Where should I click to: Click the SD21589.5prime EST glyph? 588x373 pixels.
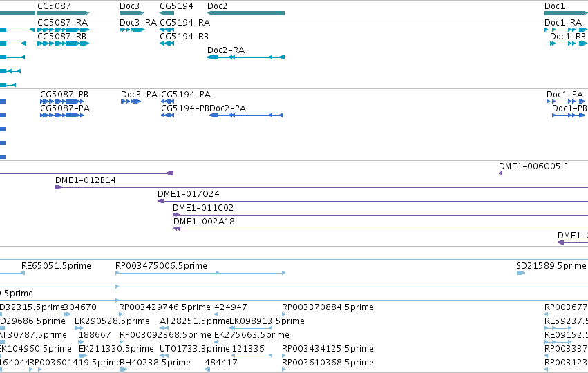pyautogui.click(x=521, y=273)
